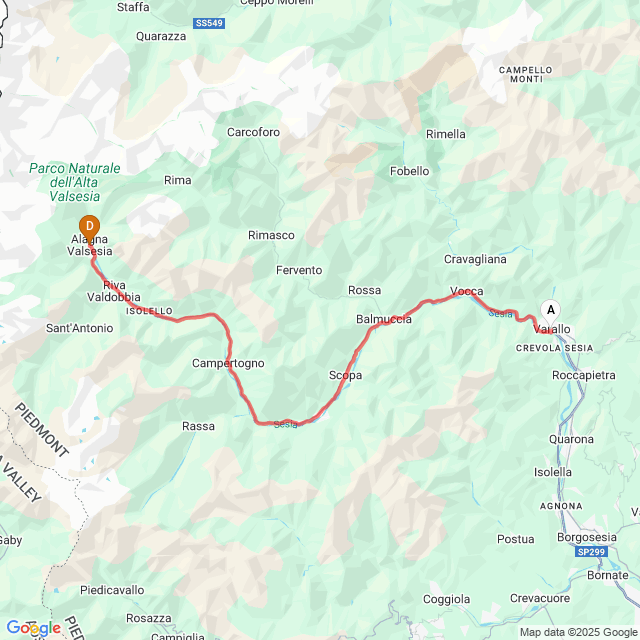Click the Piedicavallo village label

pyautogui.click(x=112, y=590)
